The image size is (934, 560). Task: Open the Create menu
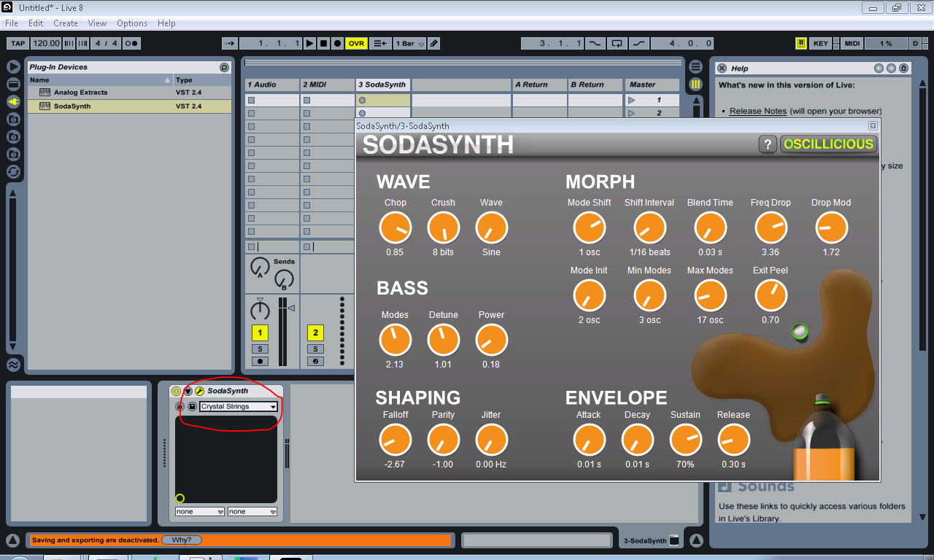pos(66,23)
